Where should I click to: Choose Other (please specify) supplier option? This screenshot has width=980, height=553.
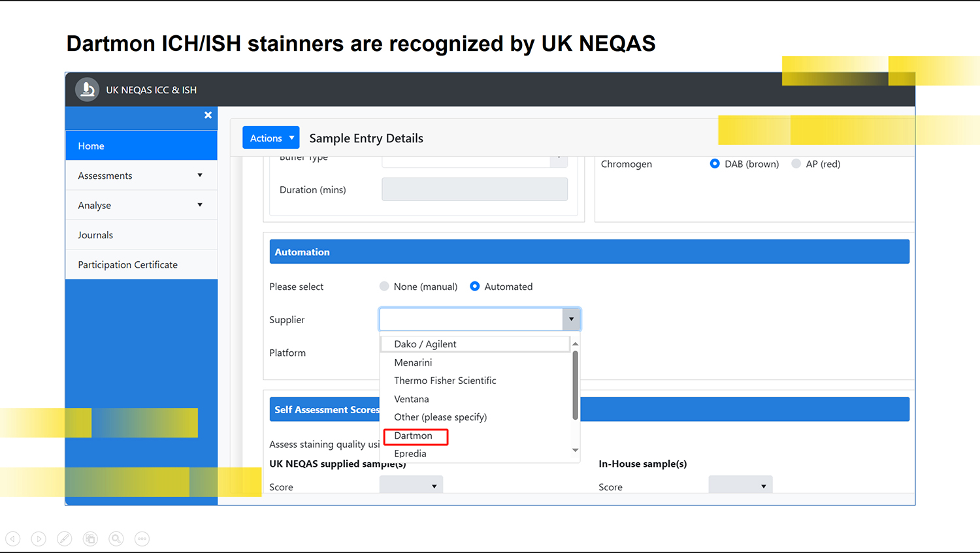click(475, 417)
